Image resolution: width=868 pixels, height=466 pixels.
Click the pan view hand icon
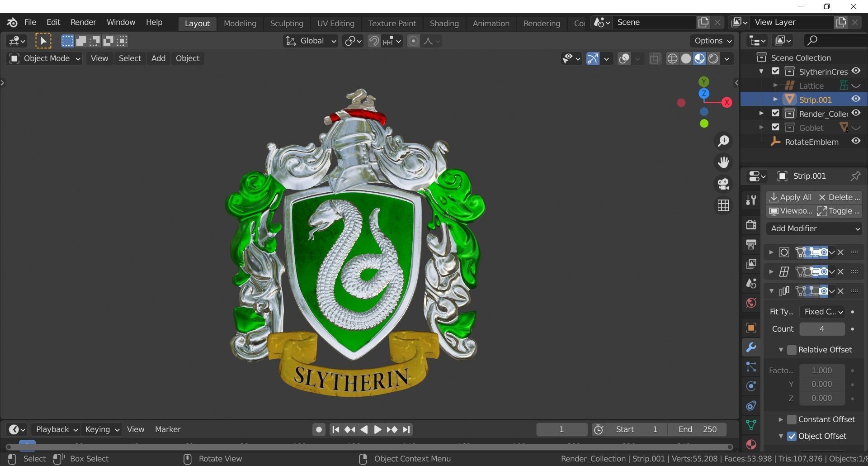pos(724,162)
